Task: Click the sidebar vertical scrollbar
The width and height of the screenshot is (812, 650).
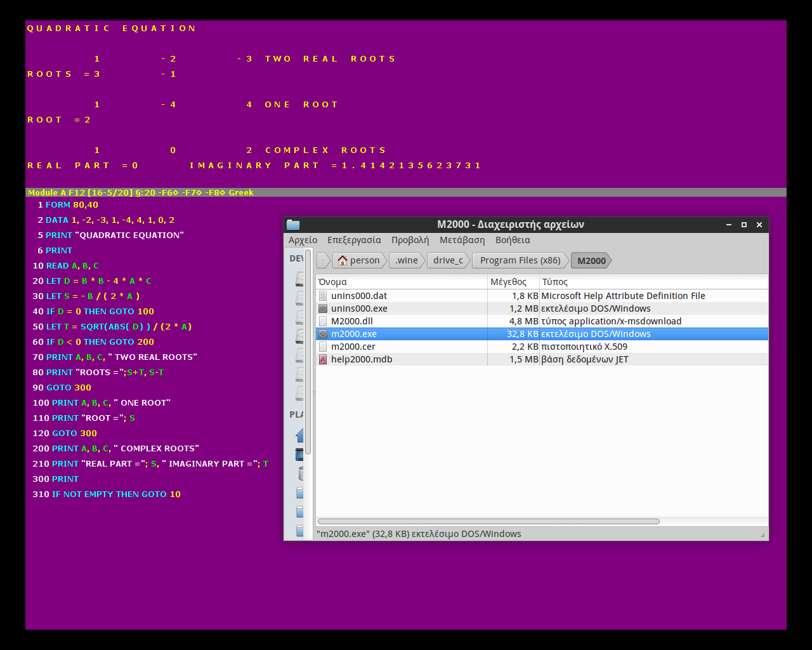Action: [308, 352]
